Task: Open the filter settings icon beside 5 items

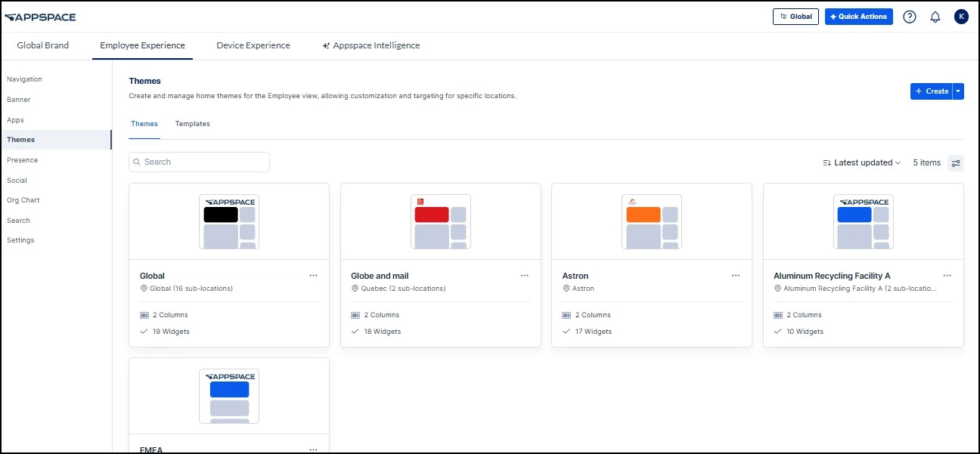Action: click(x=956, y=163)
